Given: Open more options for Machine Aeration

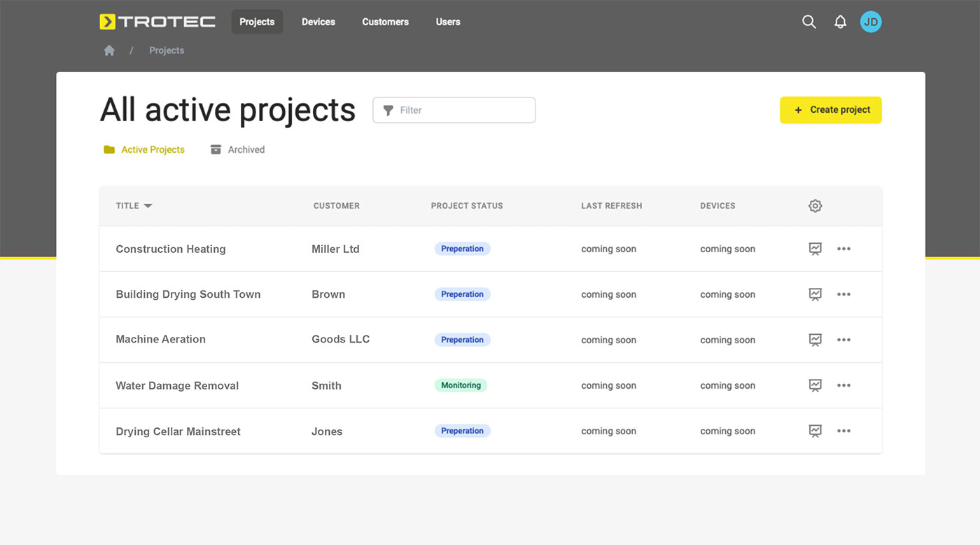Looking at the screenshot, I should 843,340.
